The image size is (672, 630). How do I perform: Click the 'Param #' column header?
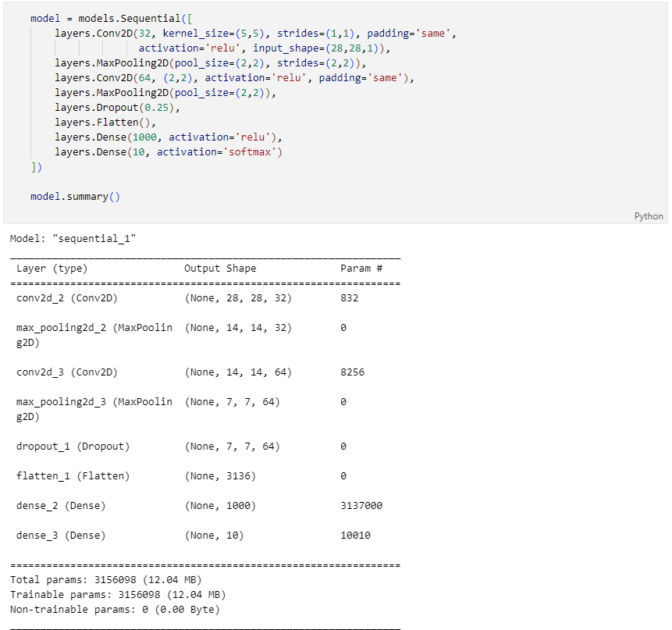(x=361, y=269)
